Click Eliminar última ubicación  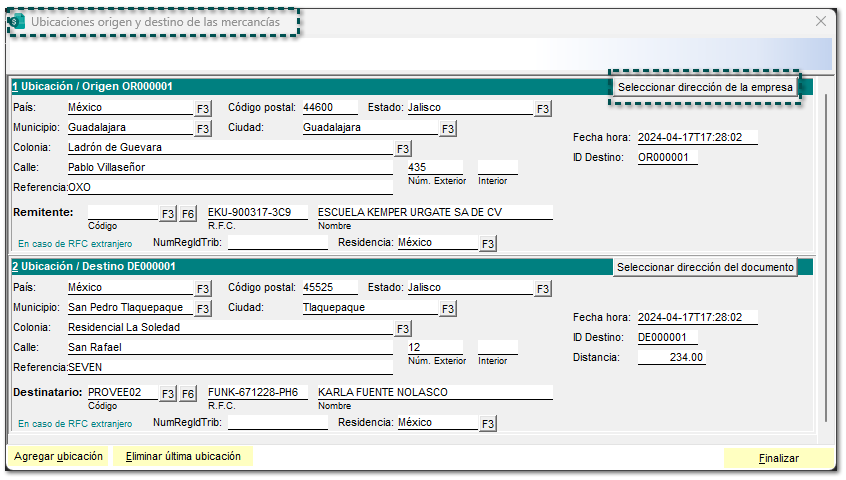pyautogui.click(x=183, y=456)
